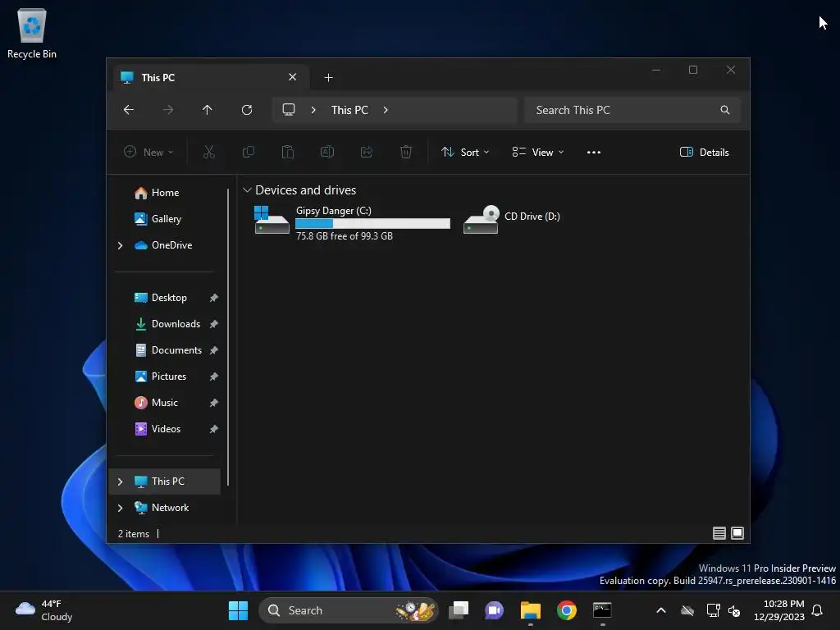Screen dimensions: 840x630
Task: Open Gallery in the sidebar
Action: 166,219
